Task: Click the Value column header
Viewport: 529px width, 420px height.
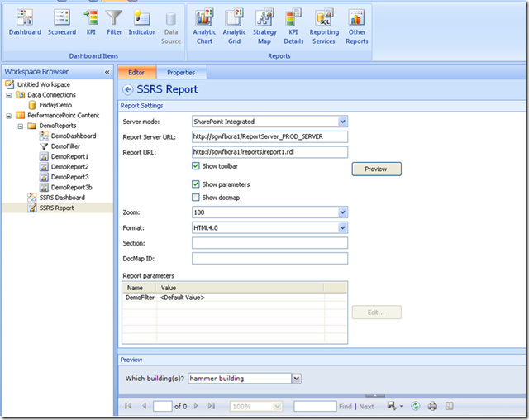Action: pyautogui.click(x=240, y=288)
